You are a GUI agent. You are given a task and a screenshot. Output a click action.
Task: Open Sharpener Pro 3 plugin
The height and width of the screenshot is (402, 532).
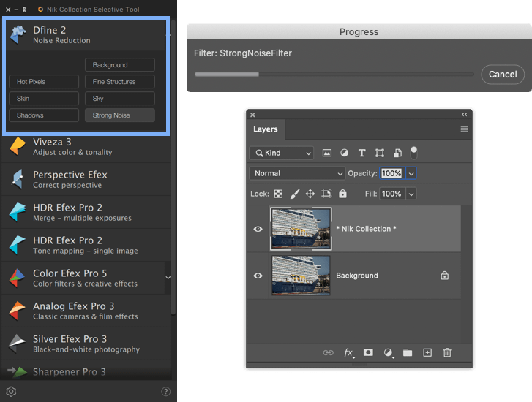86,371
